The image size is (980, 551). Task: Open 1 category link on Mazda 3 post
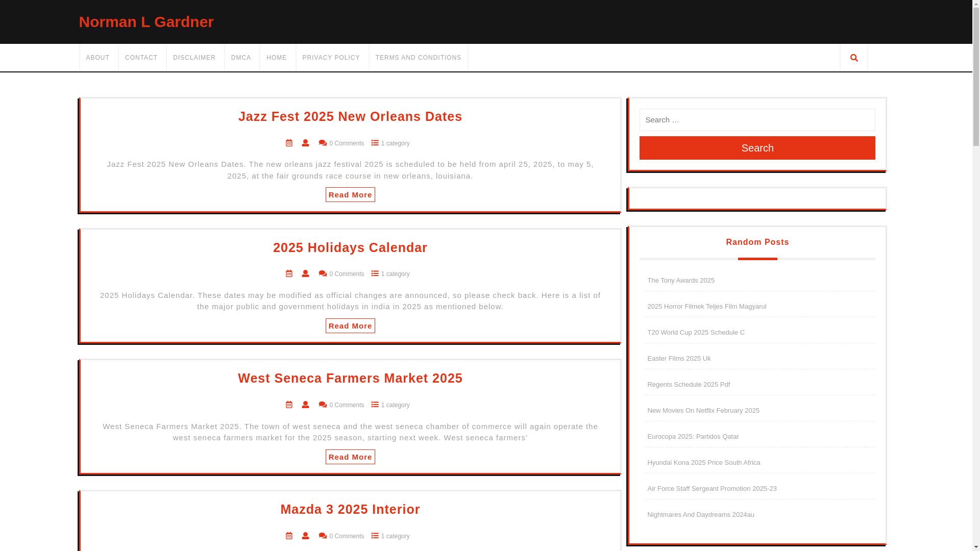(x=396, y=536)
